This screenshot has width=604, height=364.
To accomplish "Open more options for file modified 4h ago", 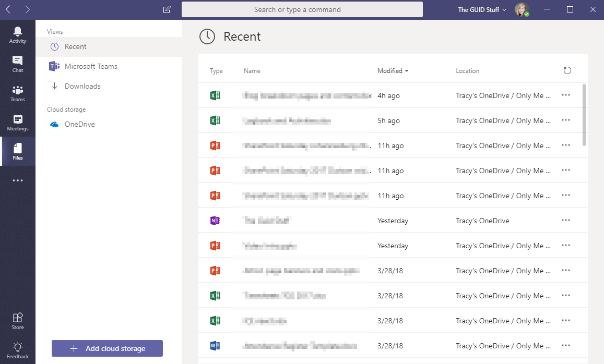I will point(565,95).
